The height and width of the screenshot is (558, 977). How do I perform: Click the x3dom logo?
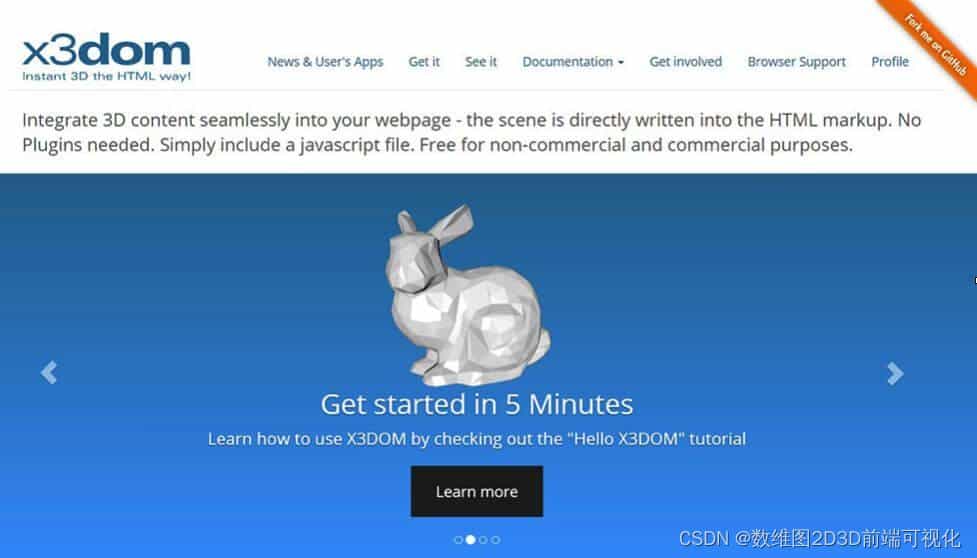[x=106, y=57]
